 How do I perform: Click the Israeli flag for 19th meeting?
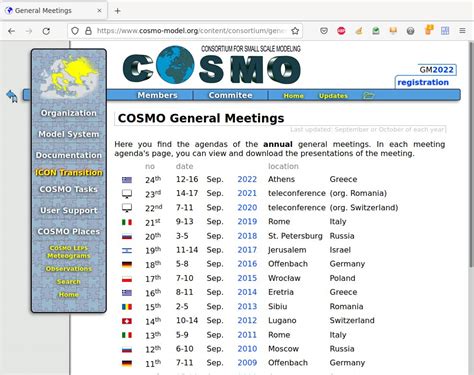click(x=127, y=250)
